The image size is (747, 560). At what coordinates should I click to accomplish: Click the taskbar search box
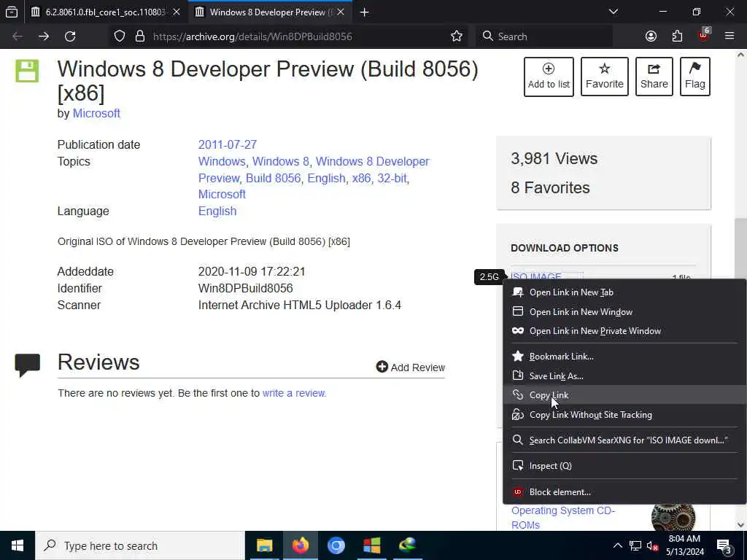pos(139,545)
